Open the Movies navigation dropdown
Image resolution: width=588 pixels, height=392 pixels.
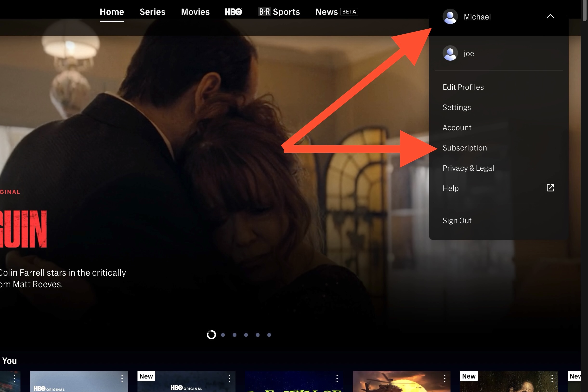point(195,12)
